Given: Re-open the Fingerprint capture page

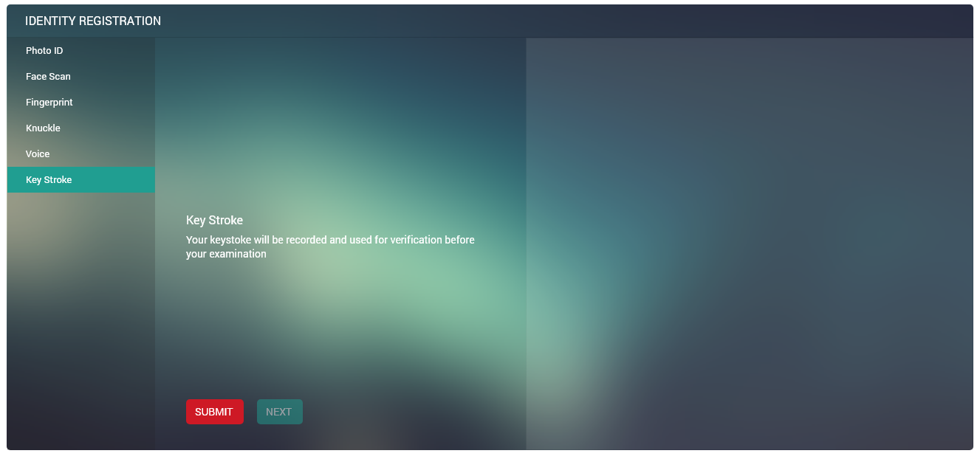Looking at the screenshot, I should pos(49,102).
